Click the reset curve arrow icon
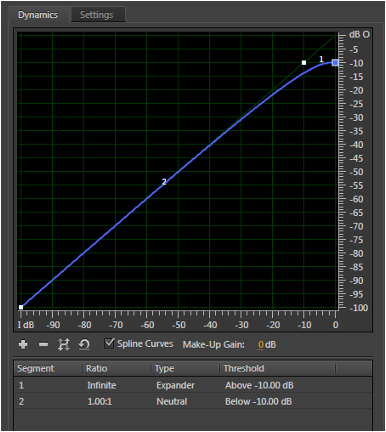The image size is (386, 432). pyautogui.click(x=84, y=344)
